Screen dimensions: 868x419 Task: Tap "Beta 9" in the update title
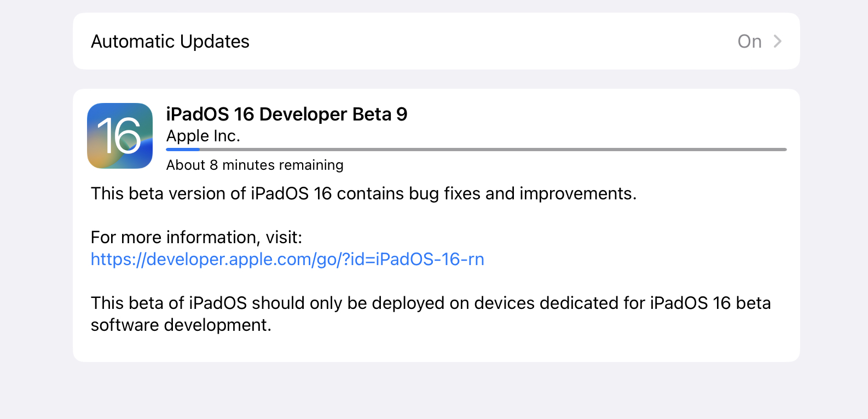click(380, 114)
